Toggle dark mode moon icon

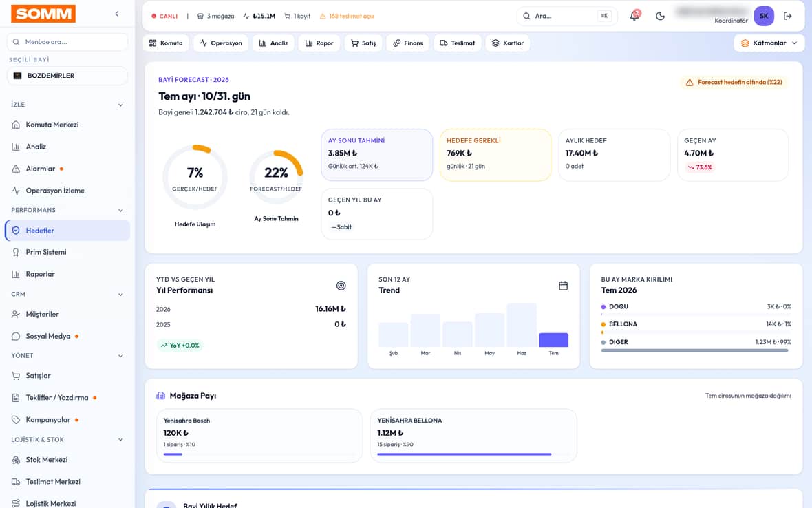point(660,16)
